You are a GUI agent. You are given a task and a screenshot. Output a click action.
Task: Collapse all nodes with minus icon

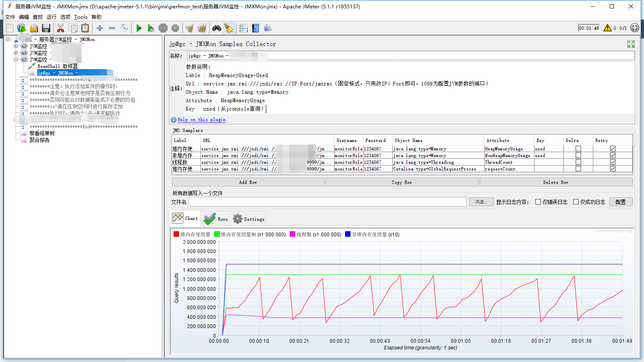(112, 28)
